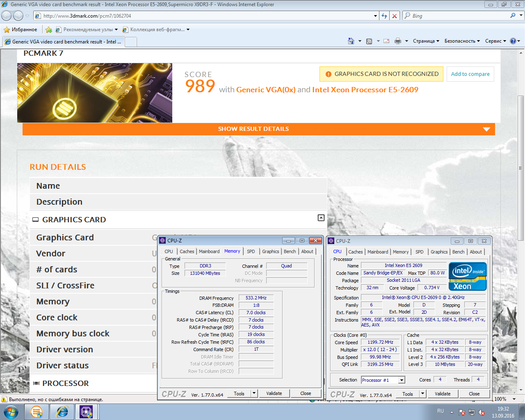This screenshot has height=420, width=525.
Task: Switch to Caches tab in right CPU-Z window
Action: tap(356, 252)
